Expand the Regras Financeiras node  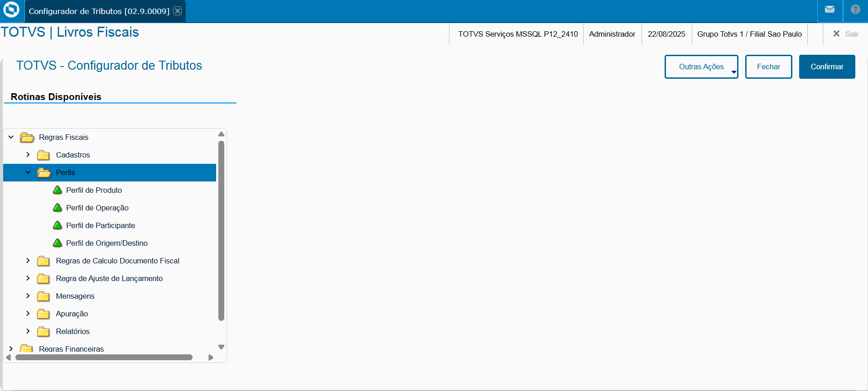click(x=11, y=349)
